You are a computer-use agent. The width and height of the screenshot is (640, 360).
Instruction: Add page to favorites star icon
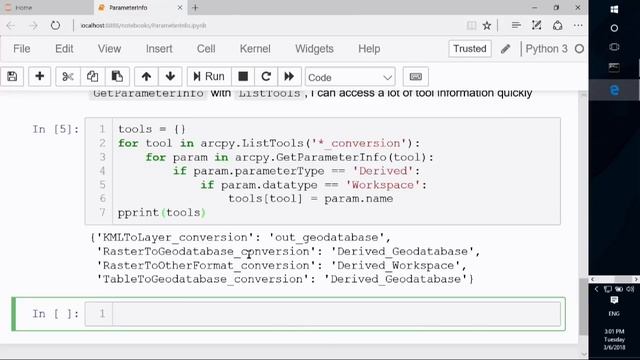[487, 26]
